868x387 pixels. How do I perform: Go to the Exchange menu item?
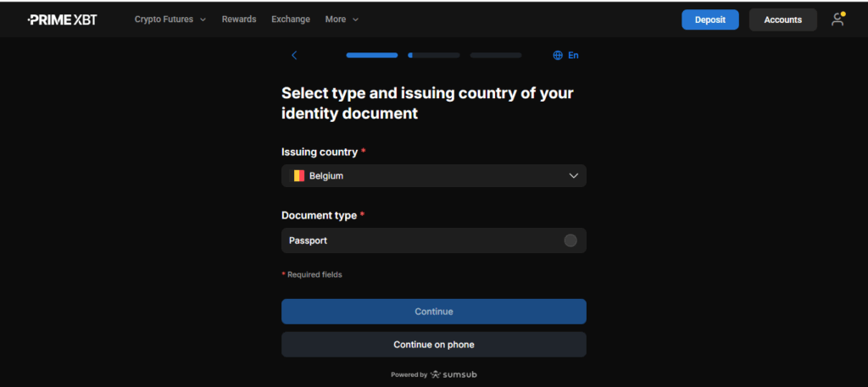291,19
